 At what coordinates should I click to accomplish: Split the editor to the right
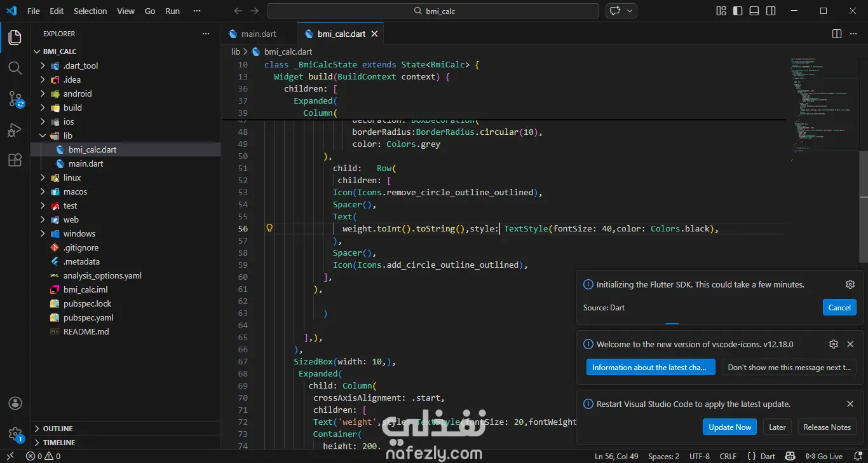(837, 34)
